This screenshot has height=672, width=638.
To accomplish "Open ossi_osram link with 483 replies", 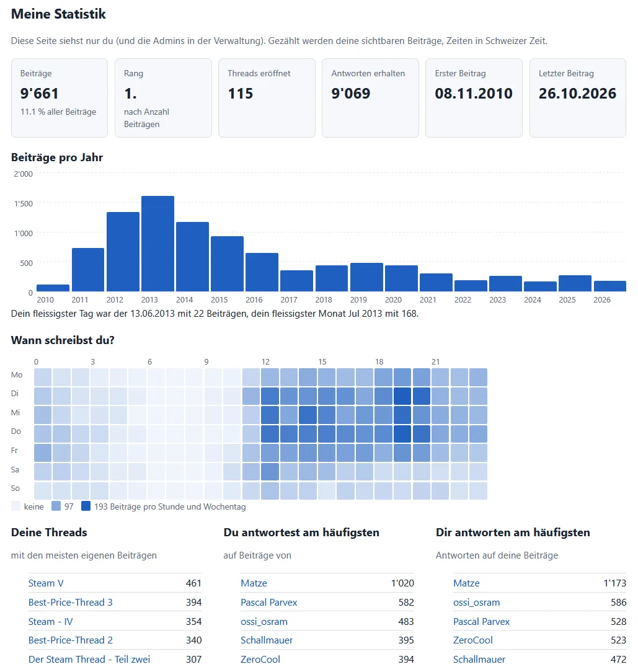I will 264,621.
